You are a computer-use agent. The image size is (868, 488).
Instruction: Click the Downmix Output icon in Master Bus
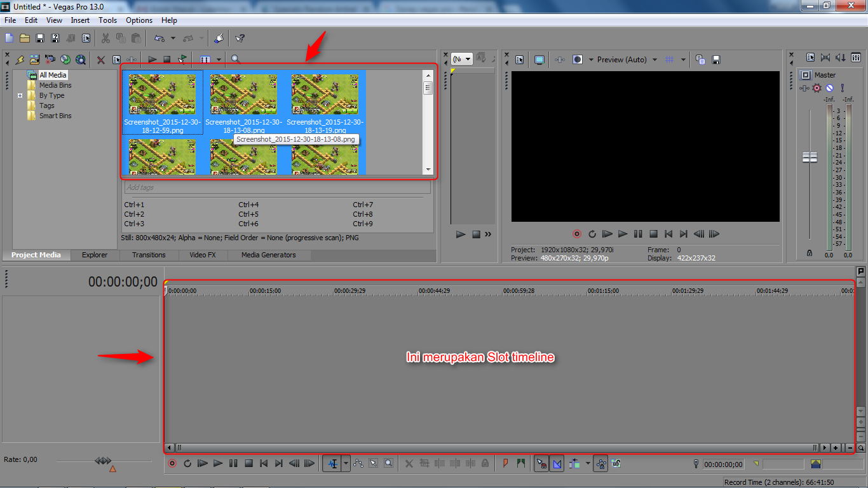tap(825, 58)
